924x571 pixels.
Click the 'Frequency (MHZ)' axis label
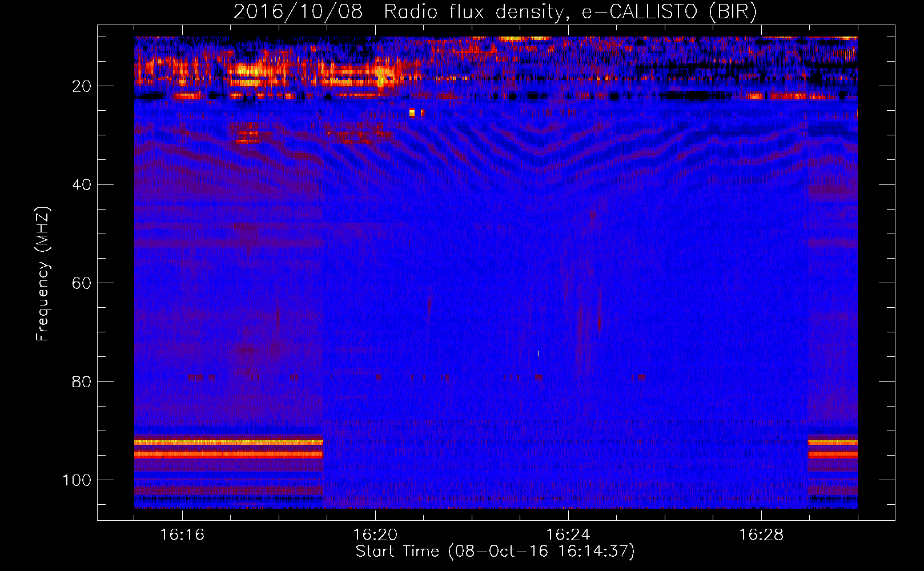pos(43,274)
